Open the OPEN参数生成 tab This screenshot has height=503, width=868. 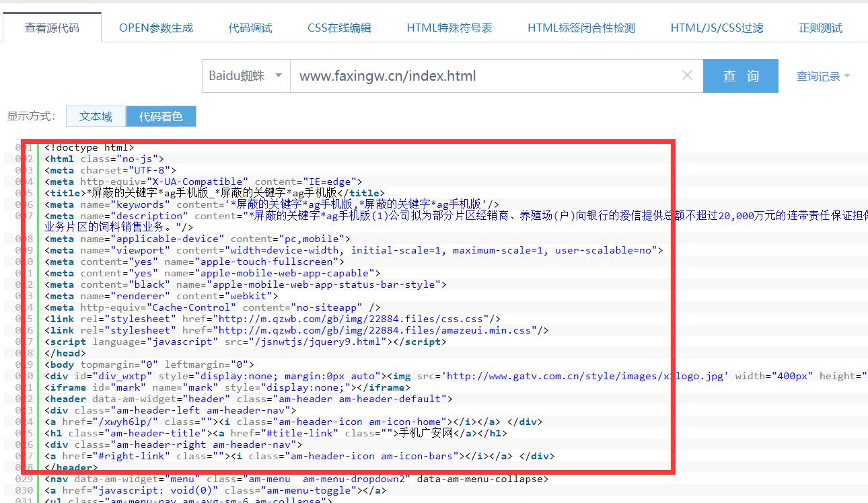(156, 28)
